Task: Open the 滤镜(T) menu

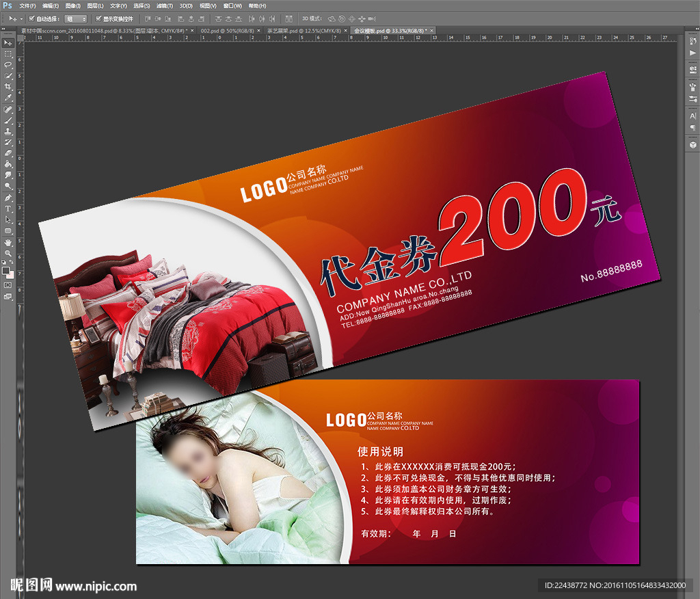Action: click(165, 5)
